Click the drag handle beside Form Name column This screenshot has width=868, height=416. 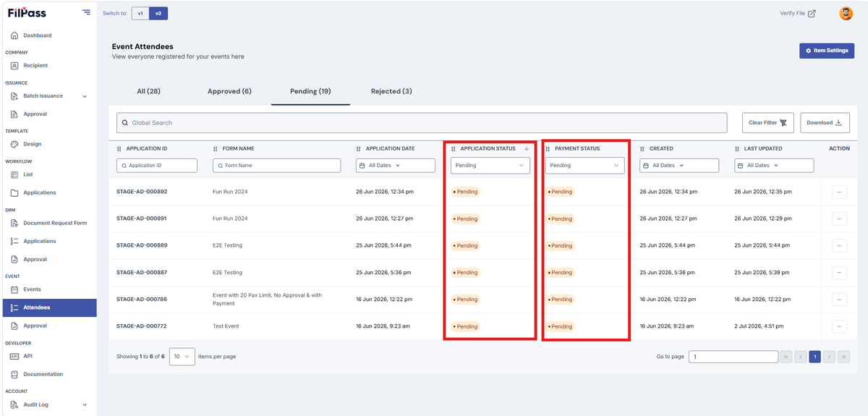pos(216,148)
